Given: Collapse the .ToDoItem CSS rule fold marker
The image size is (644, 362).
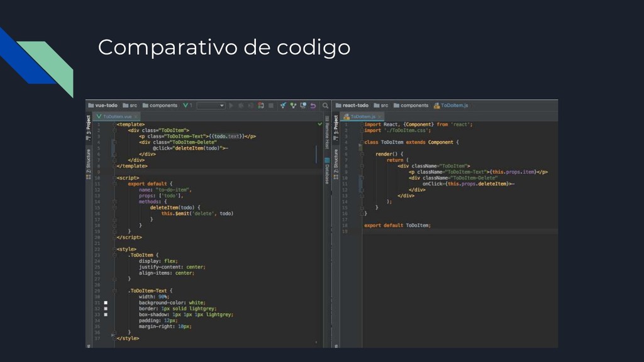Looking at the screenshot, I should [x=114, y=255].
